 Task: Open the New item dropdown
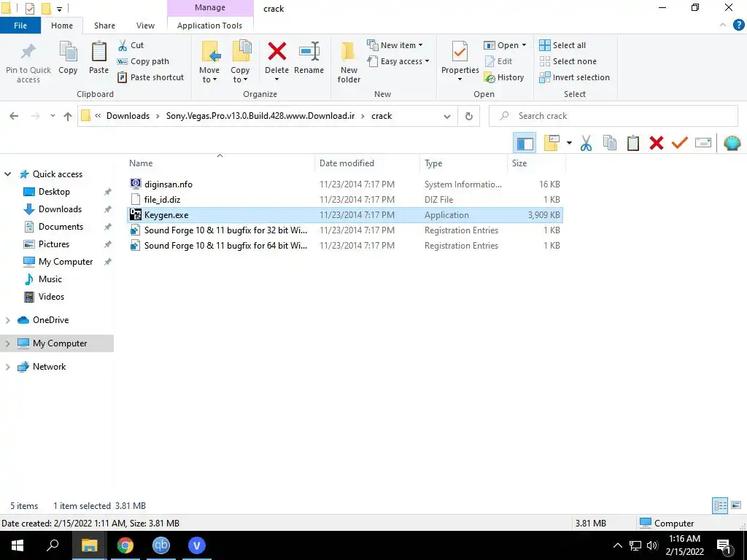(x=395, y=45)
